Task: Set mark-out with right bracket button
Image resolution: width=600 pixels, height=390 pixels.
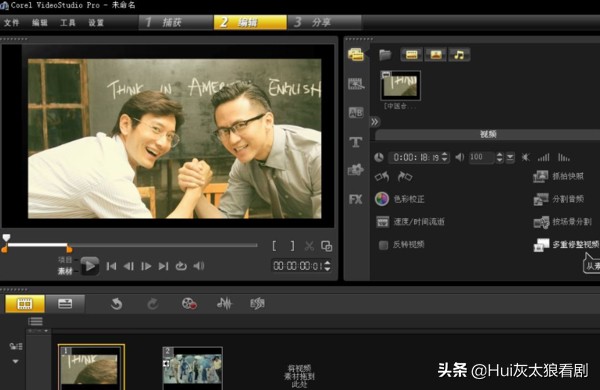Action: [292, 246]
